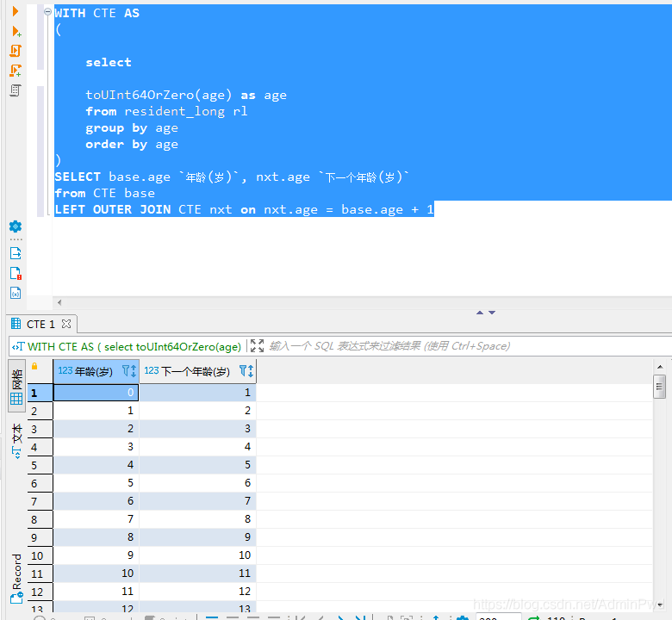Select row header 3
This screenshot has height=620, width=672.
point(40,430)
